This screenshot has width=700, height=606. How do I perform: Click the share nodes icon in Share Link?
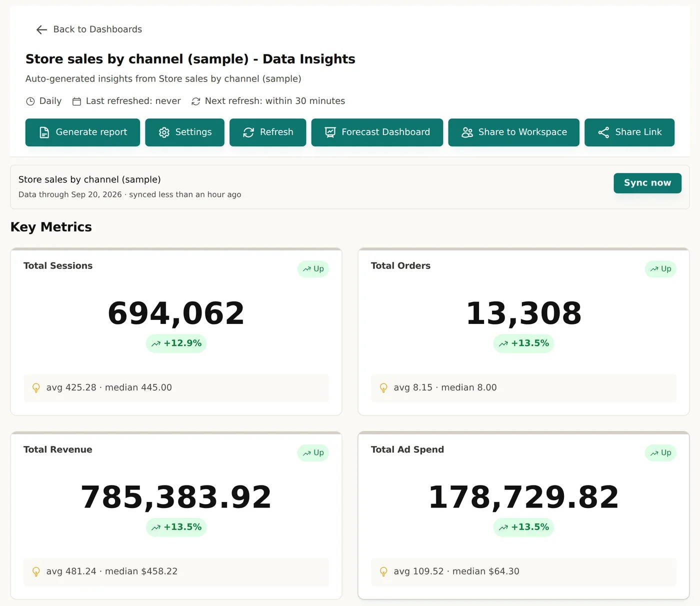604,132
